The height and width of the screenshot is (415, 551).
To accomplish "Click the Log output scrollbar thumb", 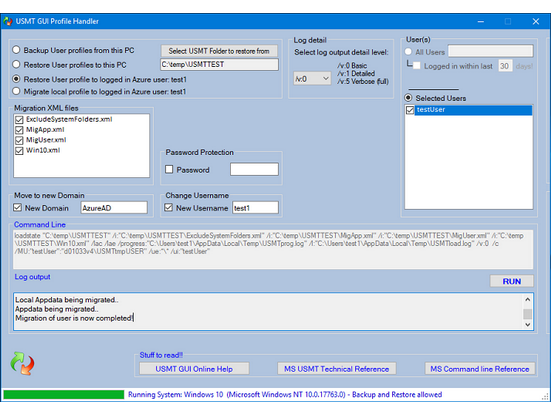I will coord(527,314).
